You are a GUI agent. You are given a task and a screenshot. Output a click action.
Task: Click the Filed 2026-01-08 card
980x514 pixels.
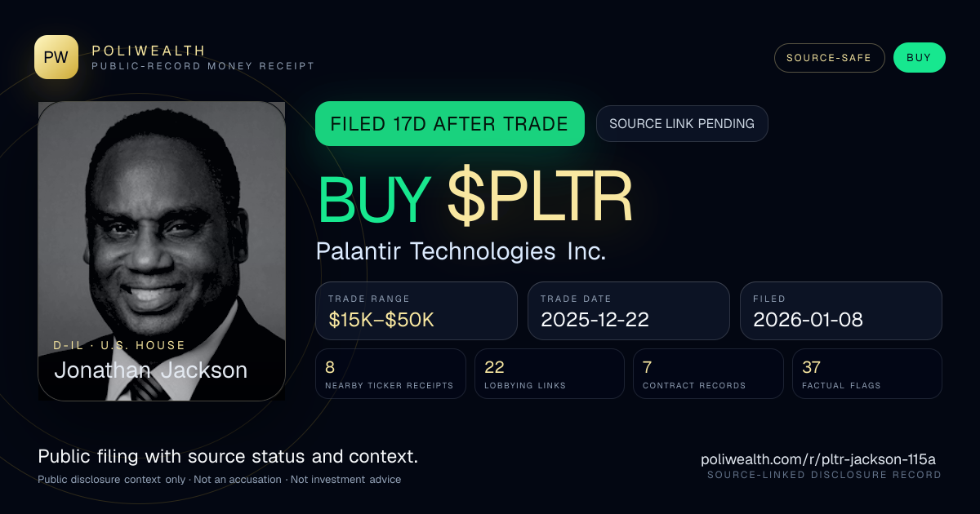click(841, 311)
